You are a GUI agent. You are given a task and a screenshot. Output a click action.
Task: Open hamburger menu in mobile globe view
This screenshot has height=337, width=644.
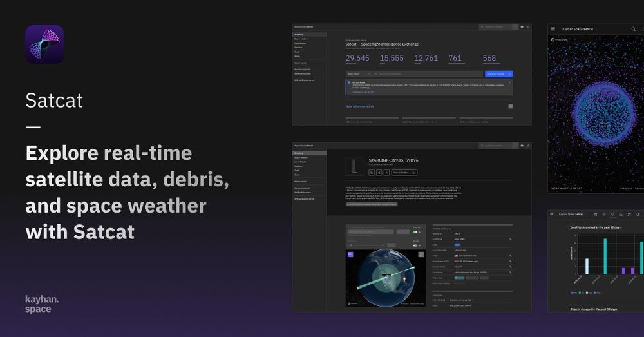point(553,29)
